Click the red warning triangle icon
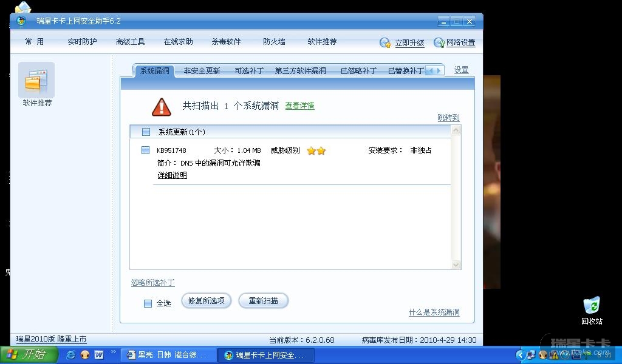This screenshot has height=364, width=622. click(x=162, y=107)
